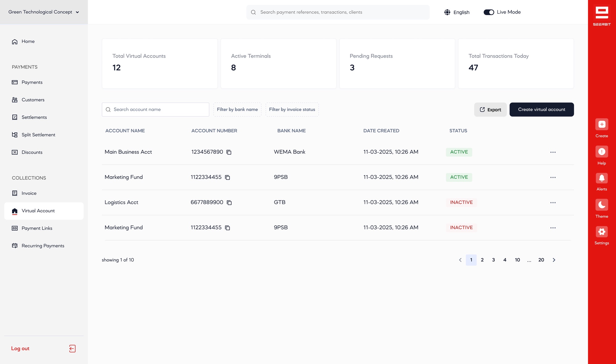616x364 pixels.
Task: Open the Filter by invoice status dropdown
Action: tap(292, 109)
